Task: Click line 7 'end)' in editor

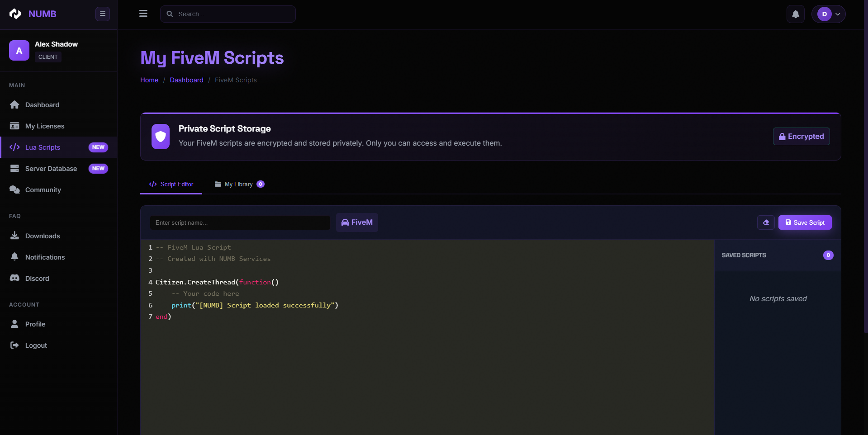Action: tap(163, 317)
